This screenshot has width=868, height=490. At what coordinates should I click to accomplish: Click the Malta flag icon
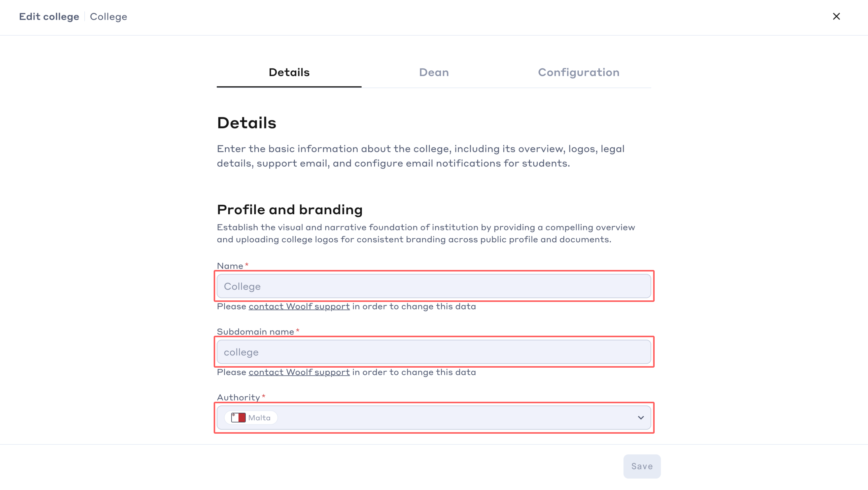pyautogui.click(x=238, y=418)
